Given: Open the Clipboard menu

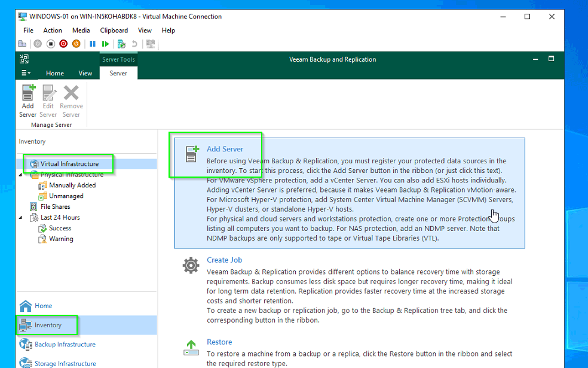Looking at the screenshot, I should pos(114,31).
